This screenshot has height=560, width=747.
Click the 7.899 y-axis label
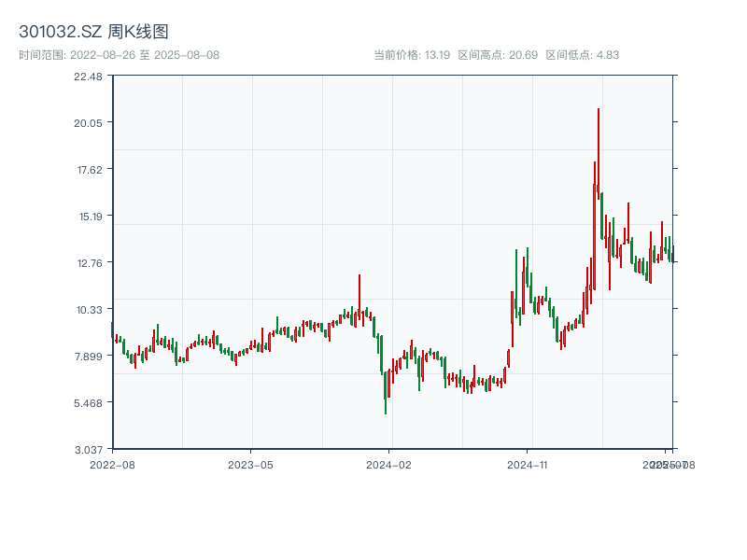[88, 357]
